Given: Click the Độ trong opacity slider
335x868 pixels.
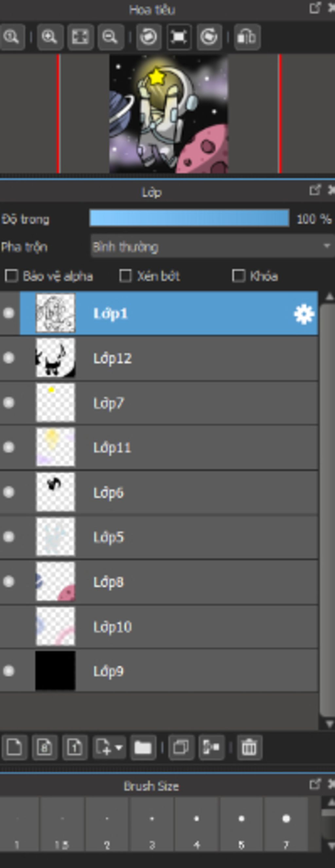Looking at the screenshot, I should tap(189, 218).
